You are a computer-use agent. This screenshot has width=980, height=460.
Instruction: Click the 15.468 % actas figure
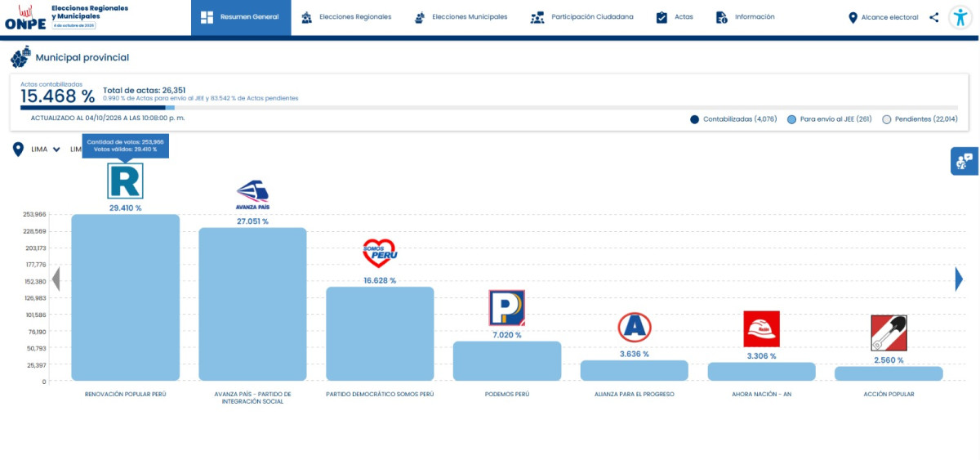click(58, 96)
